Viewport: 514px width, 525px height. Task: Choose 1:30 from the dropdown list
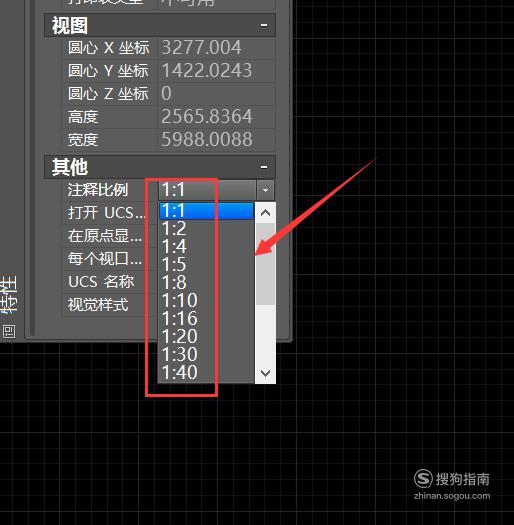tap(206, 354)
